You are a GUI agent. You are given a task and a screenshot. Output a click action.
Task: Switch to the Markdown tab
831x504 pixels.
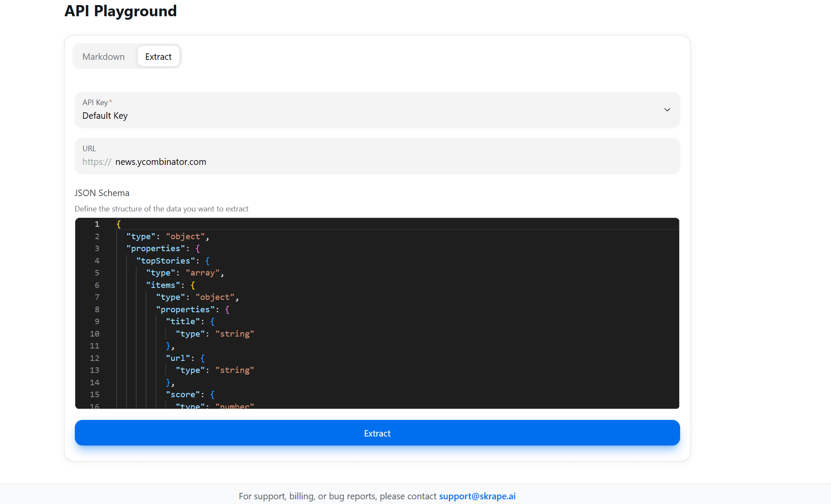(x=103, y=56)
